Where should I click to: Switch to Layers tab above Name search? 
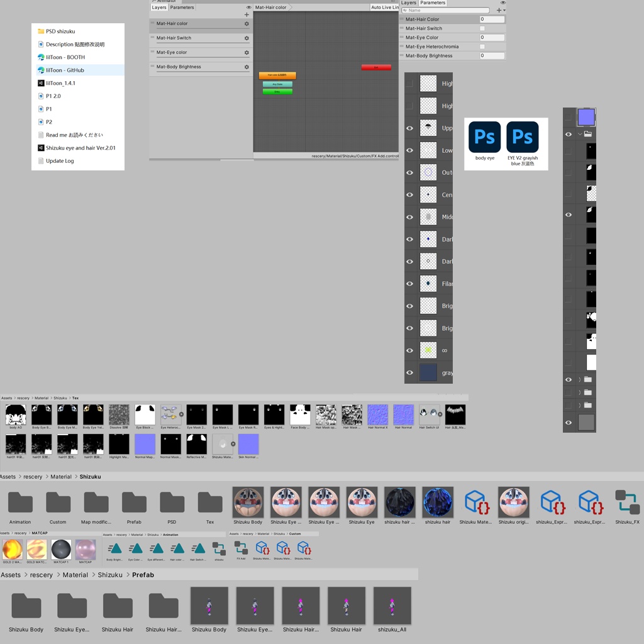(408, 3)
